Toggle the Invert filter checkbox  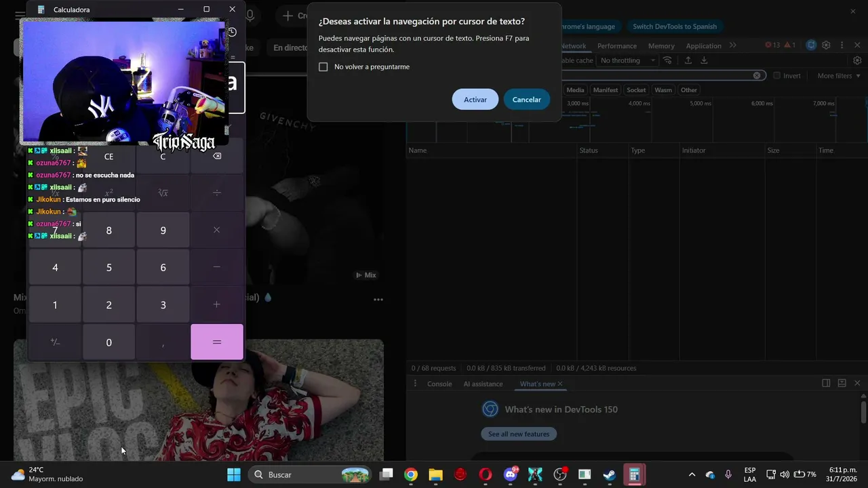[777, 76]
